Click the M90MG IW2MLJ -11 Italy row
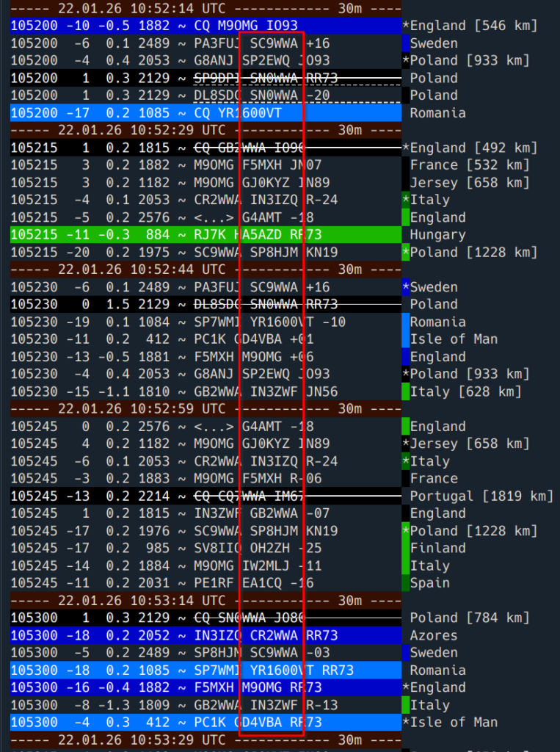 tap(206, 566)
